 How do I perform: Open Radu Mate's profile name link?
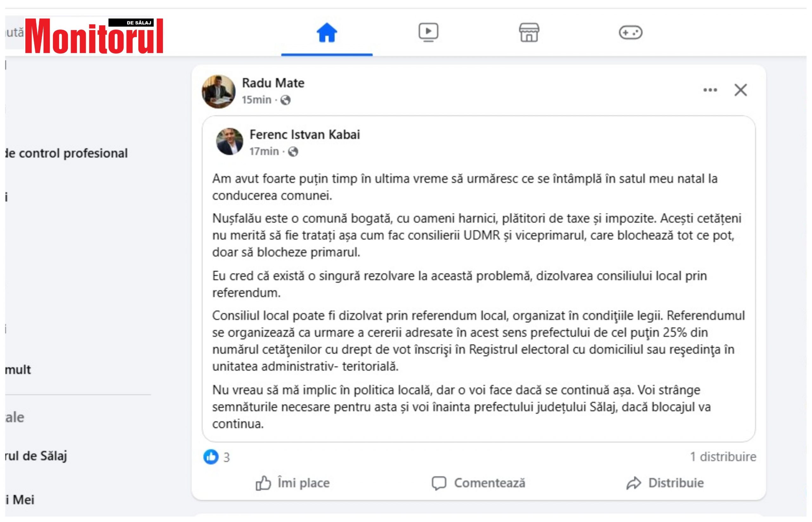tap(273, 83)
